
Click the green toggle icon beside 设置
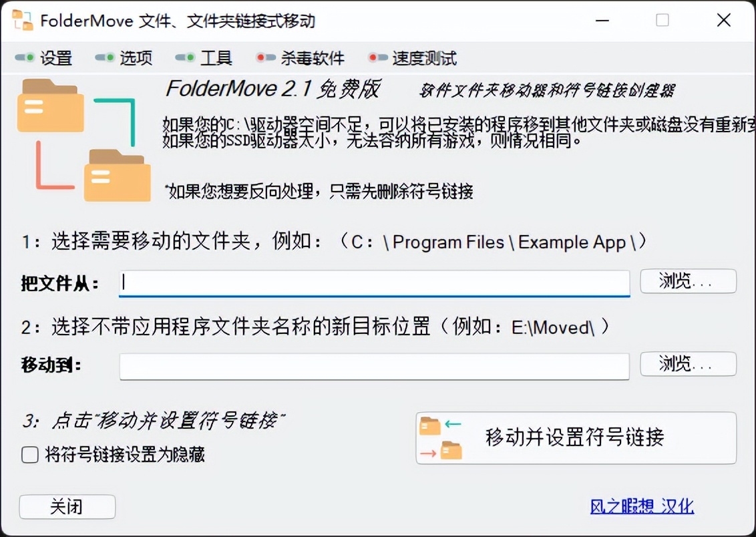25,58
